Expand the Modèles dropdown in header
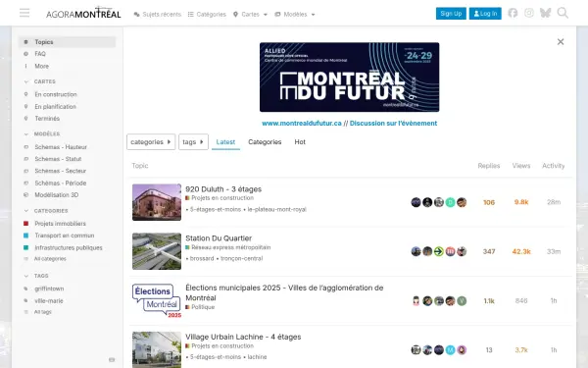This screenshot has width=588, height=368. tap(295, 15)
